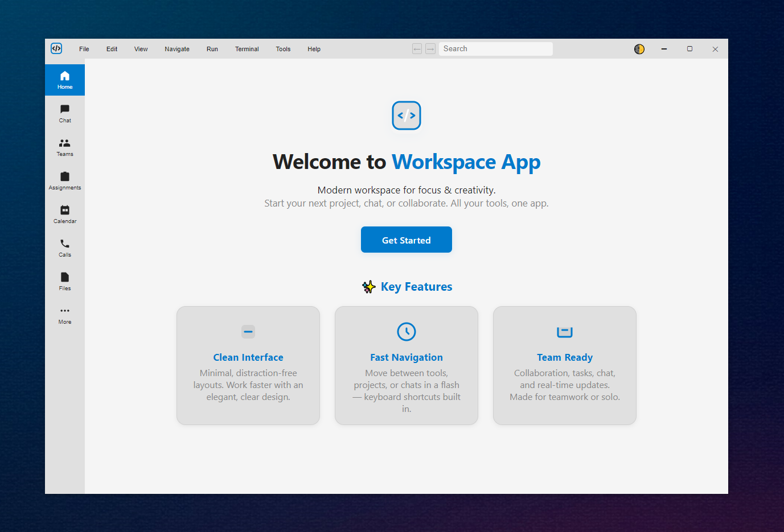Select the Home icon in the sidebar
Screen dimensions: 784x532
click(64, 80)
